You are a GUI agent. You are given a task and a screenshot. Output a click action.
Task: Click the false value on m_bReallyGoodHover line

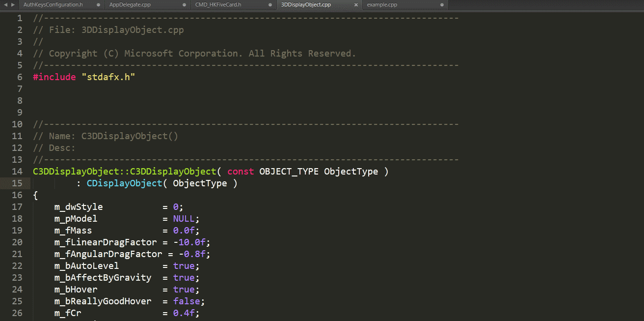pyautogui.click(x=187, y=301)
